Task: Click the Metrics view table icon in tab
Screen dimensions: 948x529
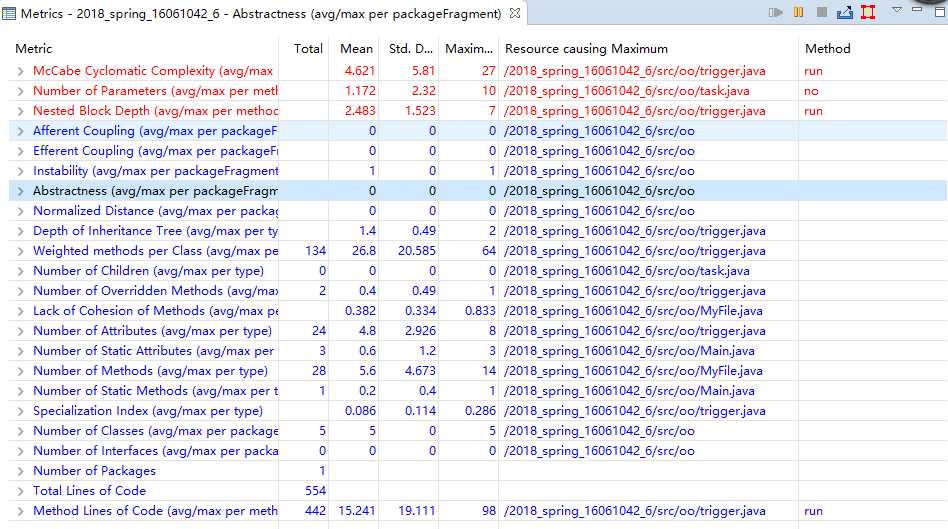Action: point(9,13)
